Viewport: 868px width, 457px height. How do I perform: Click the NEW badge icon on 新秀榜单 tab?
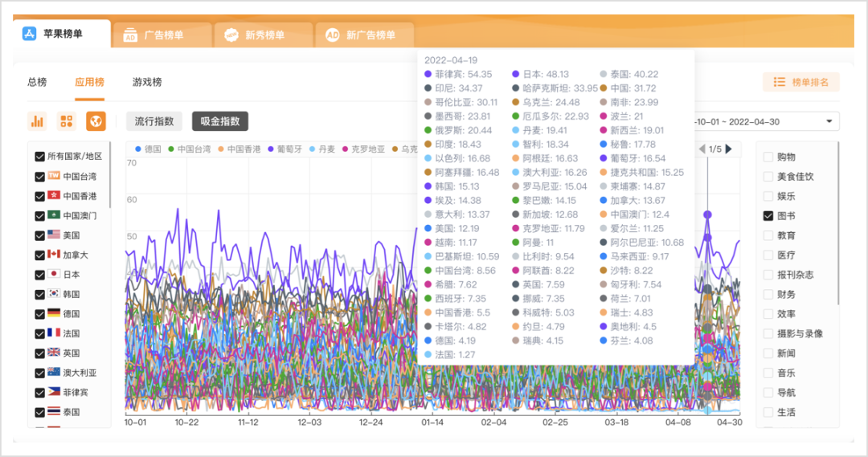tap(231, 35)
